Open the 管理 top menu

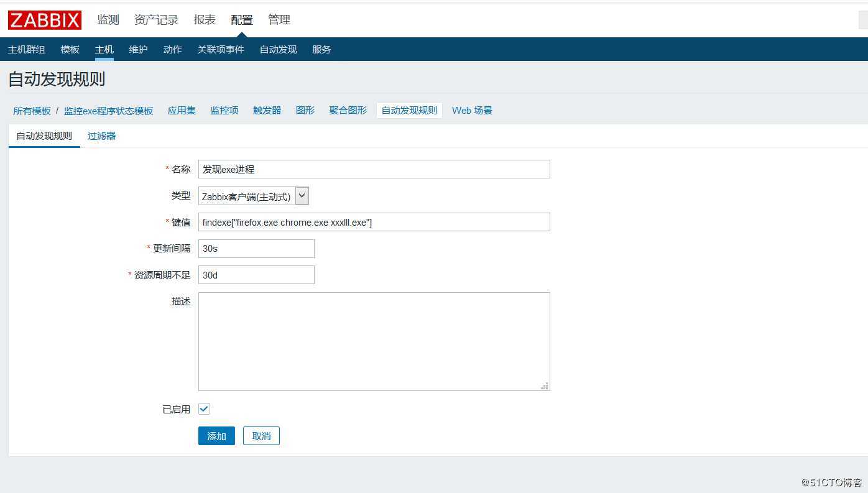[279, 20]
